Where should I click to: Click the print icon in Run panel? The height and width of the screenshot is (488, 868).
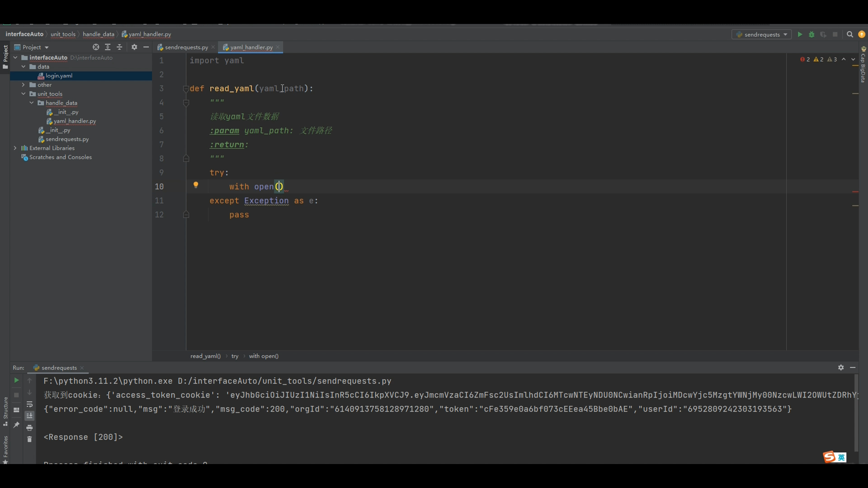pyautogui.click(x=29, y=427)
